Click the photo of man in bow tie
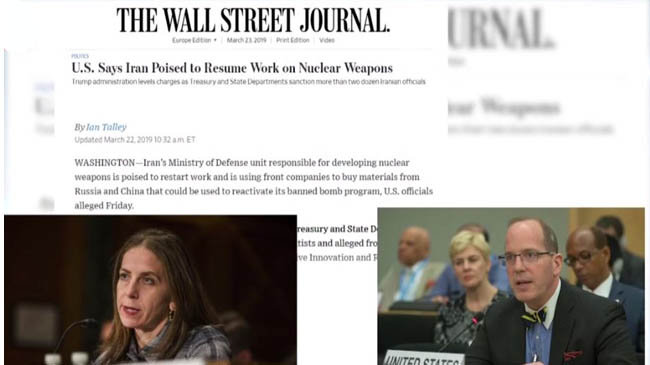 [511, 286]
